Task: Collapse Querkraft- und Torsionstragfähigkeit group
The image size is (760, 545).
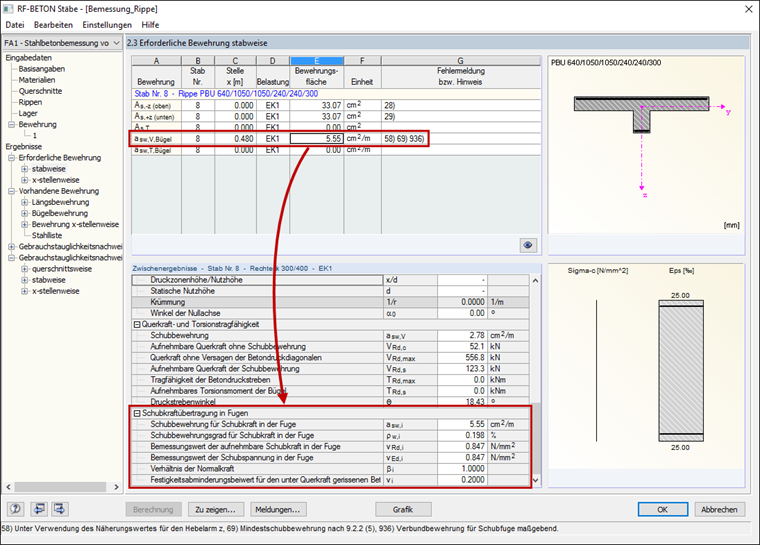Action: (x=137, y=324)
